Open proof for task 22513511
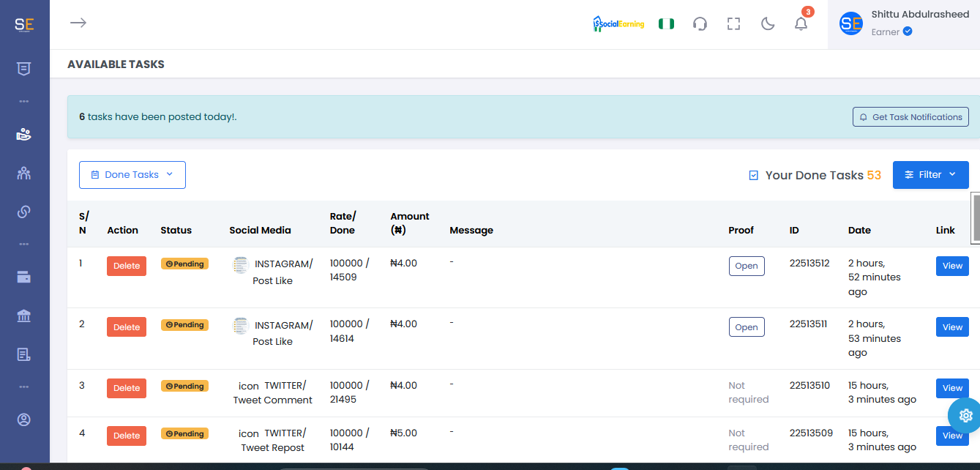The height and width of the screenshot is (470, 980). [746, 327]
